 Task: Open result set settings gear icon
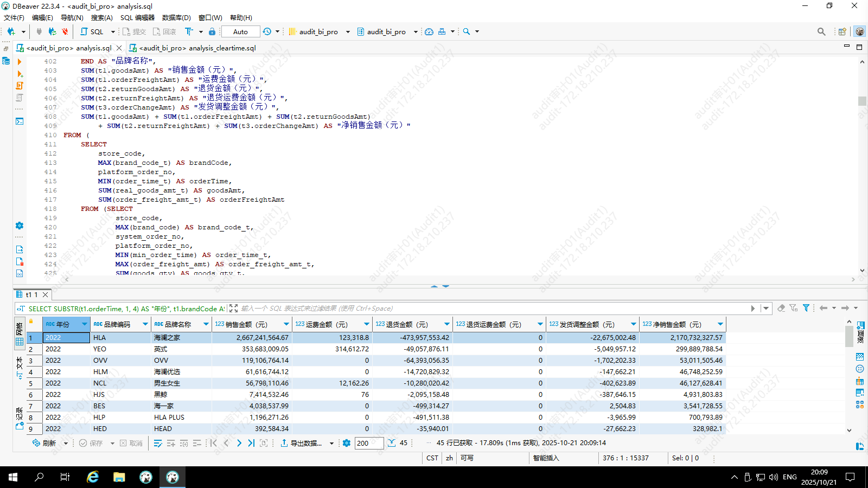[x=347, y=443]
